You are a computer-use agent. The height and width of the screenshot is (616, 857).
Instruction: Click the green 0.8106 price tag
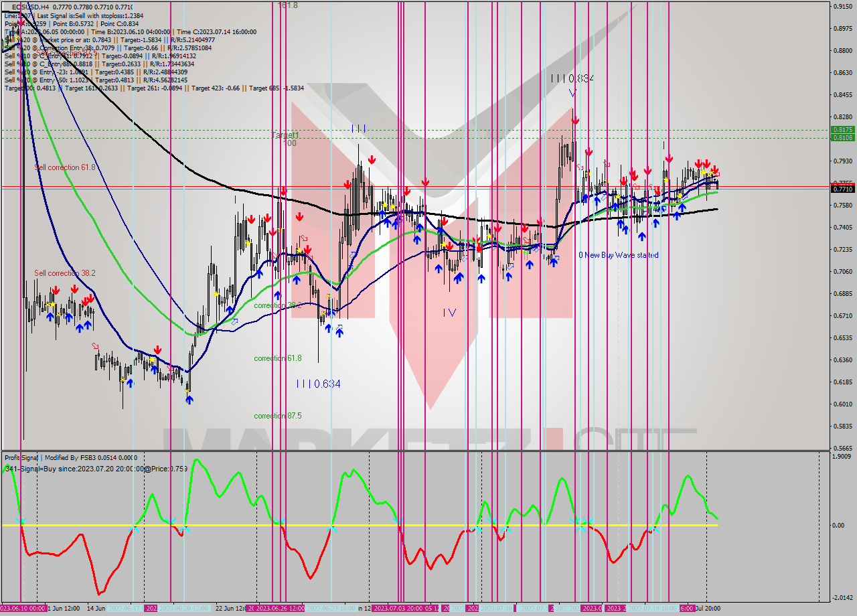pos(842,137)
